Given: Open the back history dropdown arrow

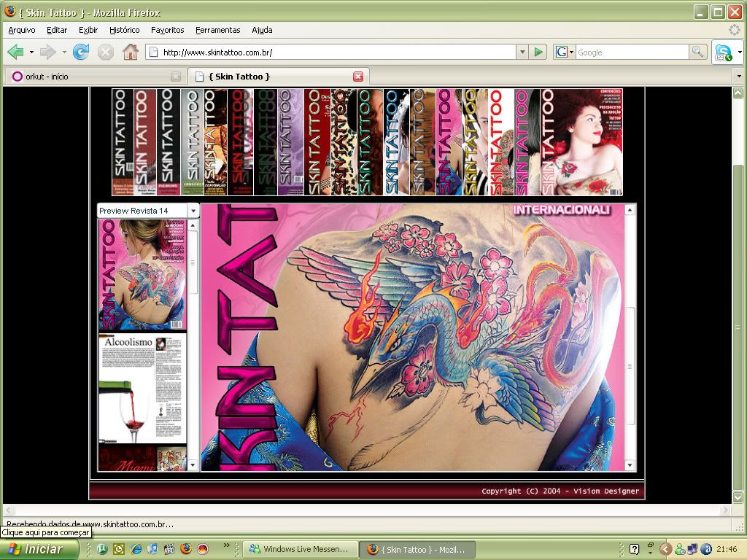Looking at the screenshot, I should click(31, 52).
